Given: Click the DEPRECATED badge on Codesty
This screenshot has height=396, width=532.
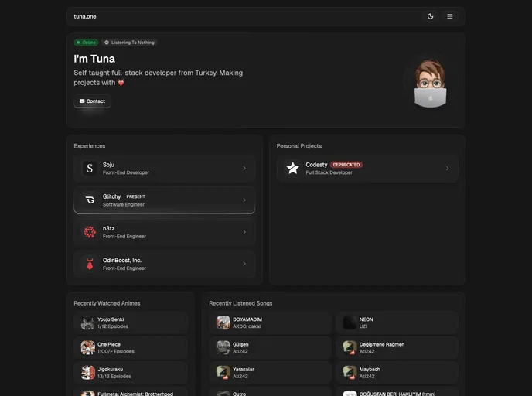Looking at the screenshot, I should coord(346,165).
